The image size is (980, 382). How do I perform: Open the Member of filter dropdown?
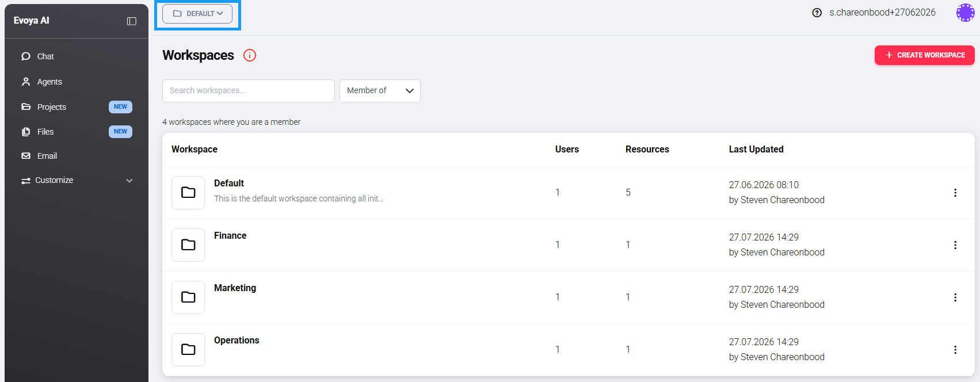380,91
